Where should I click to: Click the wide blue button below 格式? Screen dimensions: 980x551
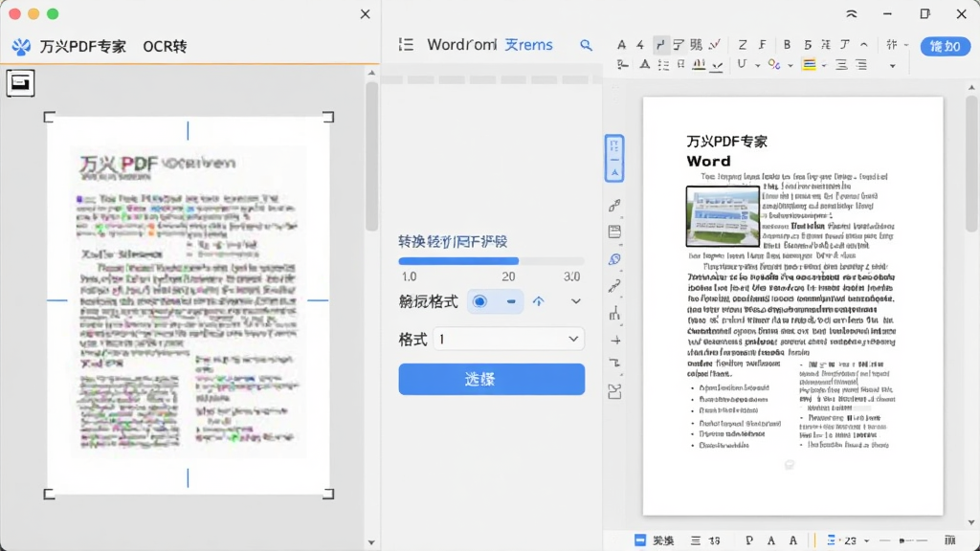pos(491,379)
